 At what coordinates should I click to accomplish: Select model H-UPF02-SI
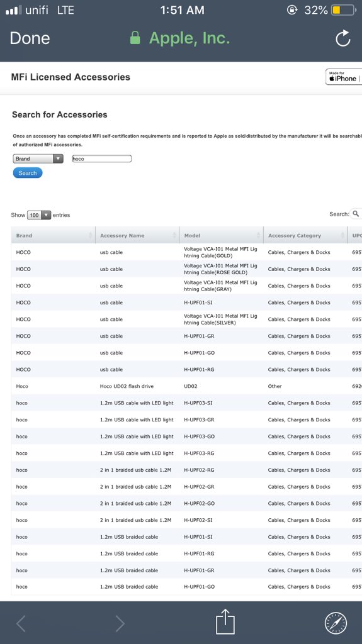click(198, 520)
